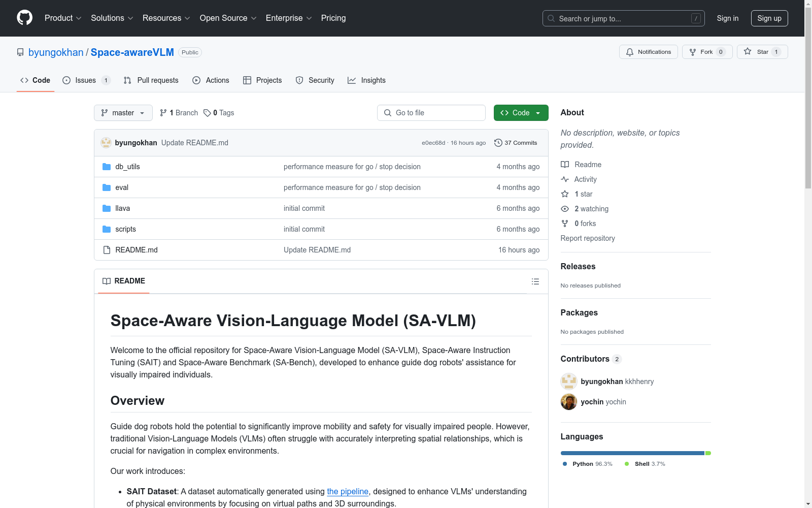Click the Sign in link
Image resolution: width=812 pixels, height=508 pixels.
pyautogui.click(x=728, y=18)
